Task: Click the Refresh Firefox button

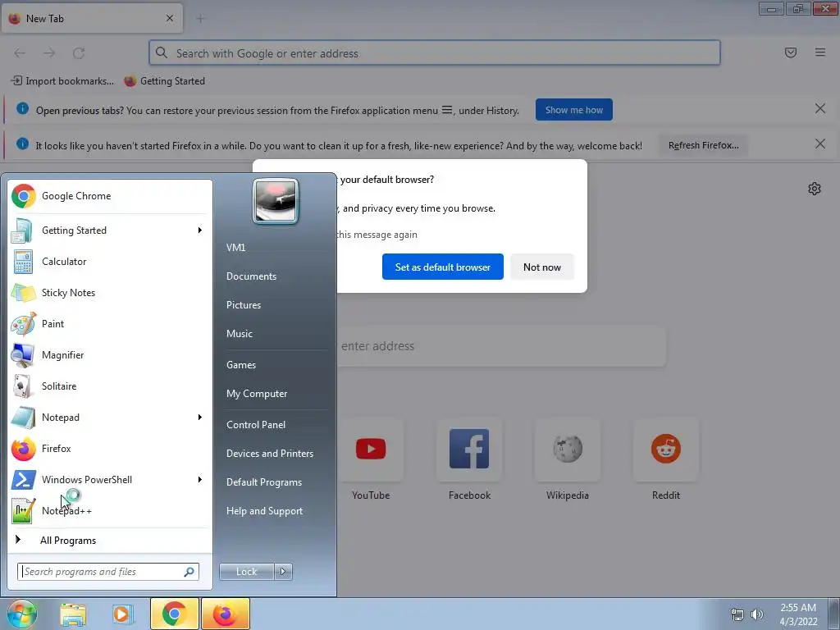Action: click(x=703, y=145)
